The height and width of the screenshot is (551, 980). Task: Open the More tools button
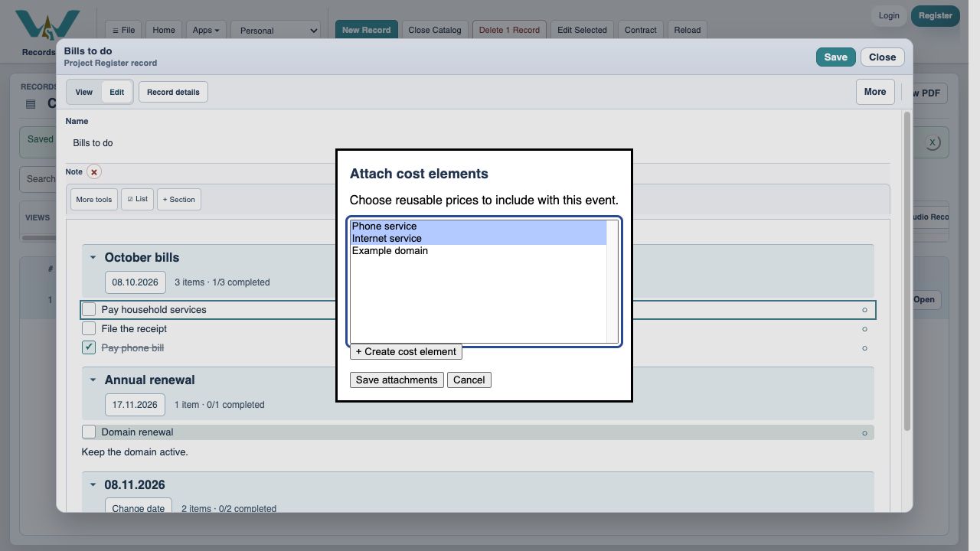(93, 200)
